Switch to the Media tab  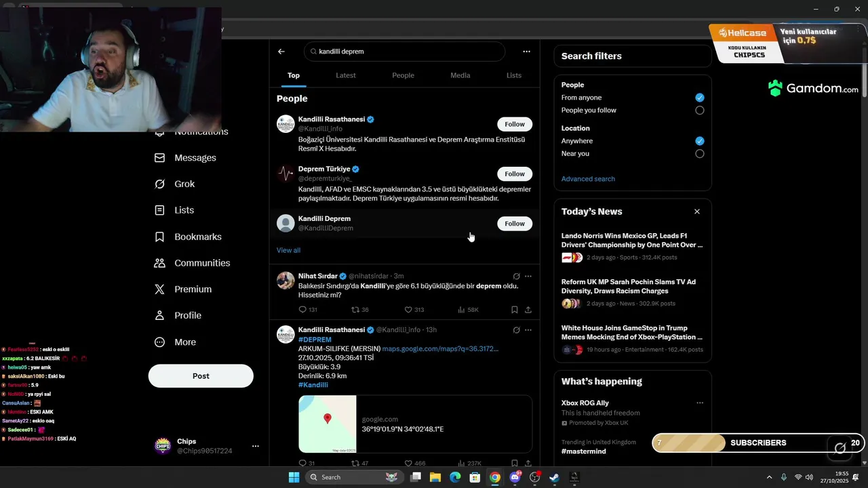click(460, 75)
